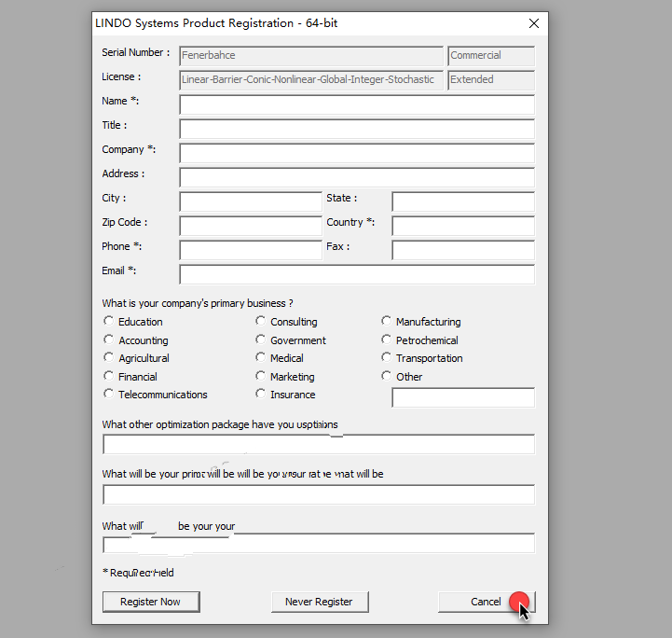Focus the City text field
The width and height of the screenshot is (672, 638).
point(251,201)
